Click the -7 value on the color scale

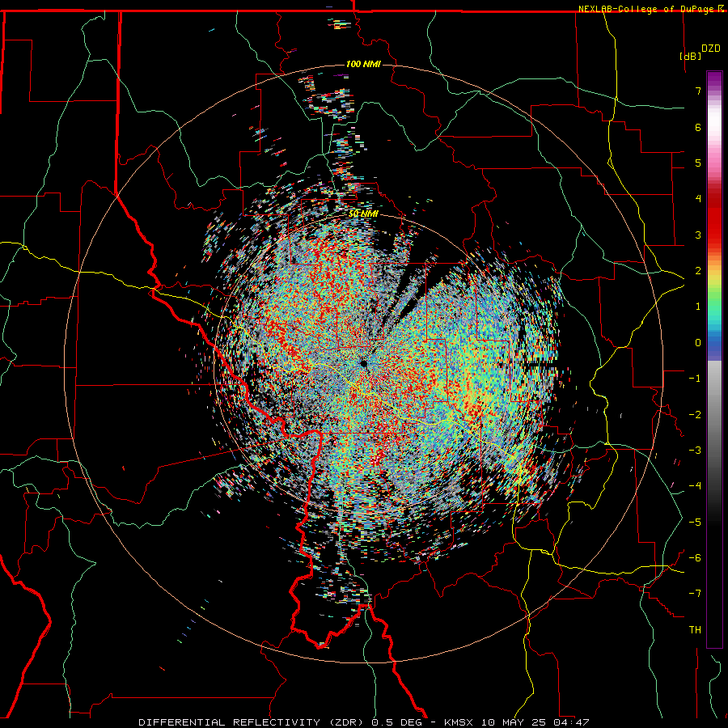pos(695,594)
